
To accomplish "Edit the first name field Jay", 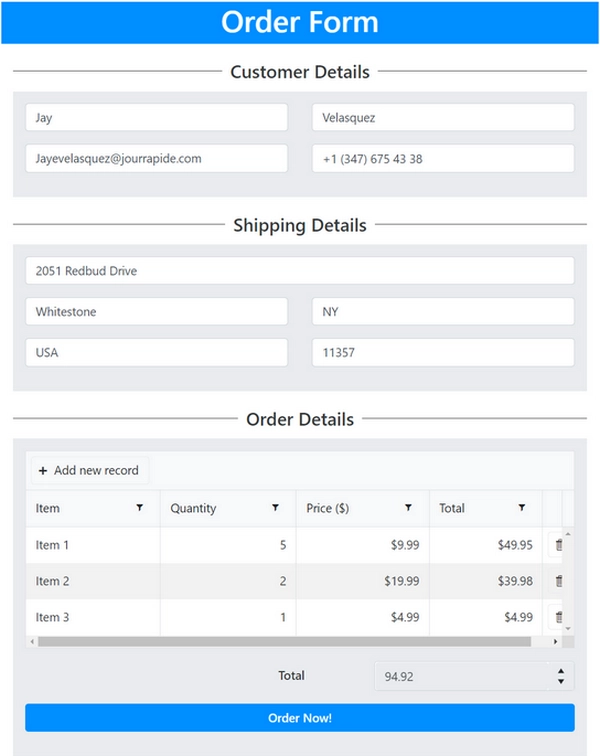I will click(157, 117).
